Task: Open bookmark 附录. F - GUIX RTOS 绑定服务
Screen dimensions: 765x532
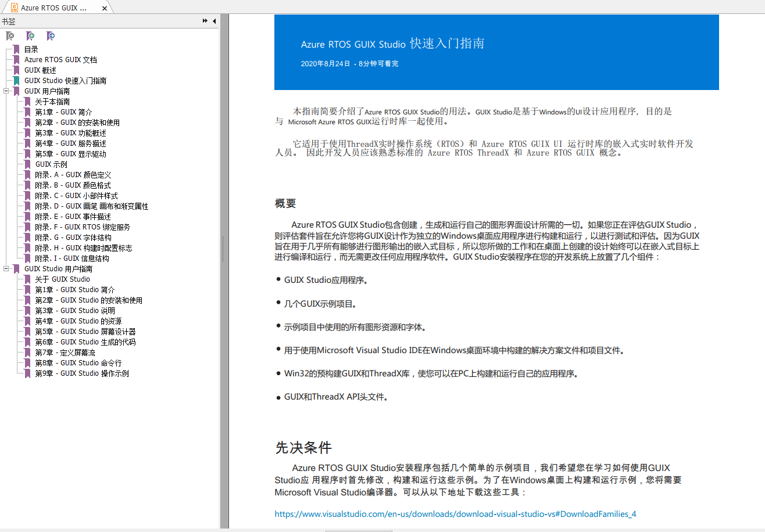Action: [83, 227]
